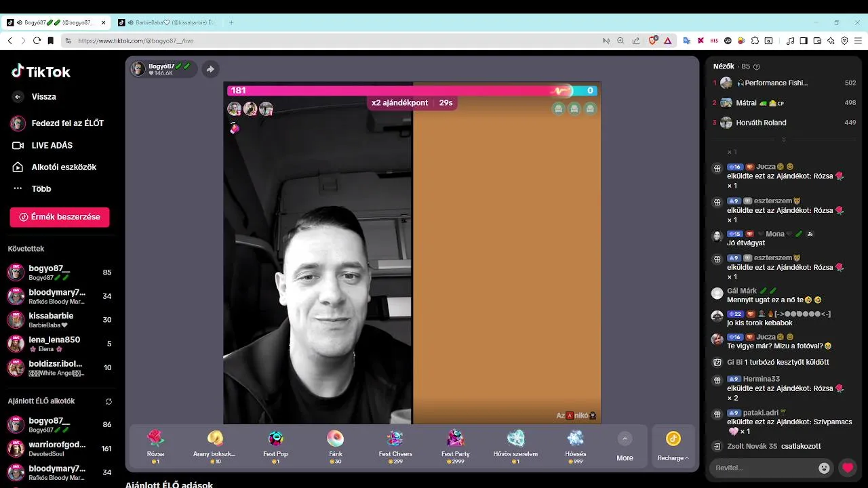Open recommended creator warriorofgod...

[60, 448]
